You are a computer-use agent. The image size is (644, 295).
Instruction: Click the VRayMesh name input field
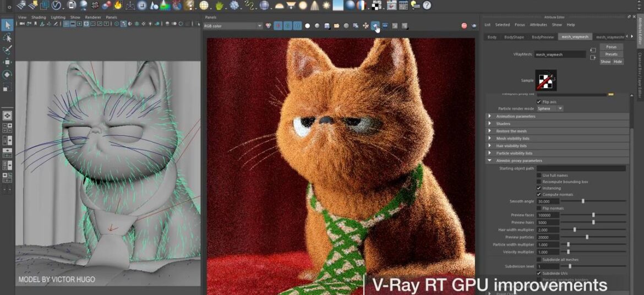point(560,54)
